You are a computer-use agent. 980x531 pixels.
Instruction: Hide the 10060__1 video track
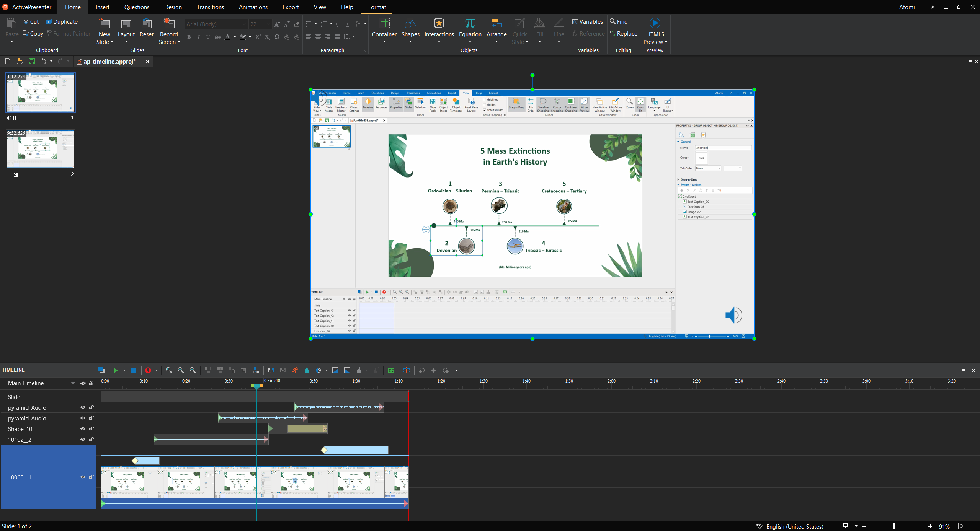click(83, 477)
